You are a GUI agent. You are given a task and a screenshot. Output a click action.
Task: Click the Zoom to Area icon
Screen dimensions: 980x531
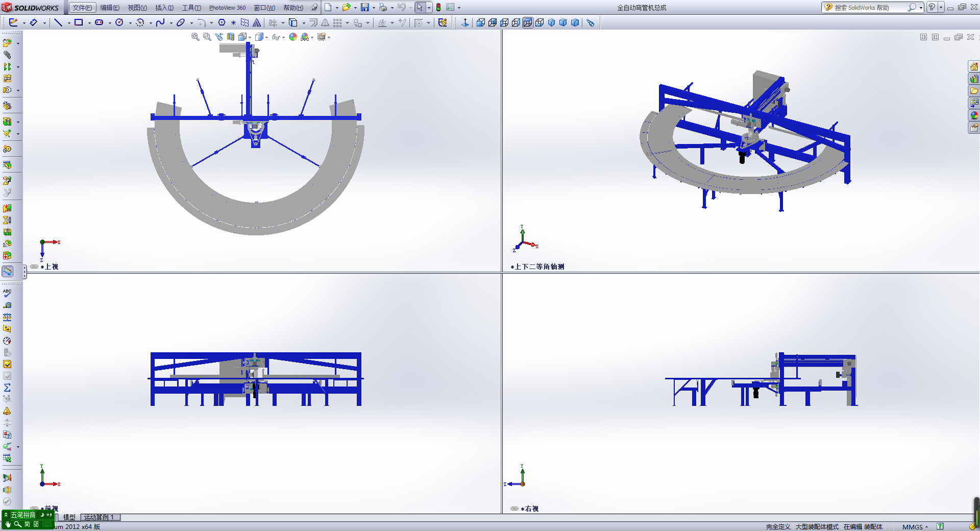(207, 37)
